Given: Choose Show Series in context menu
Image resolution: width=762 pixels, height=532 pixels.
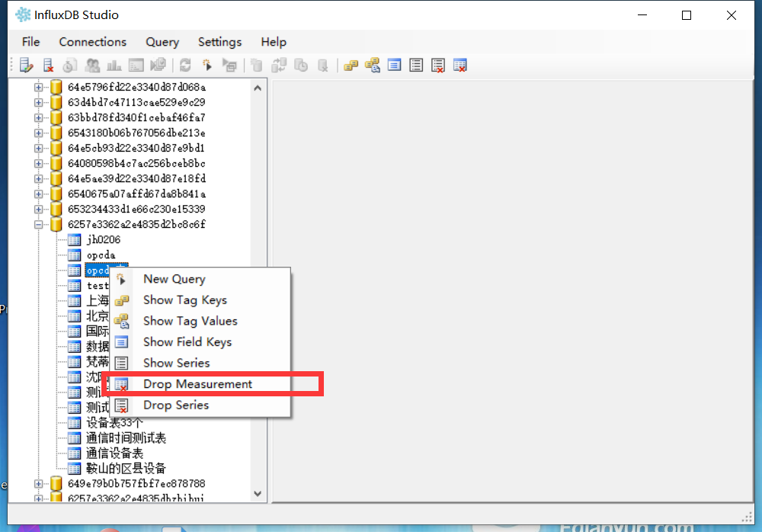Looking at the screenshot, I should tap(200, 363).
